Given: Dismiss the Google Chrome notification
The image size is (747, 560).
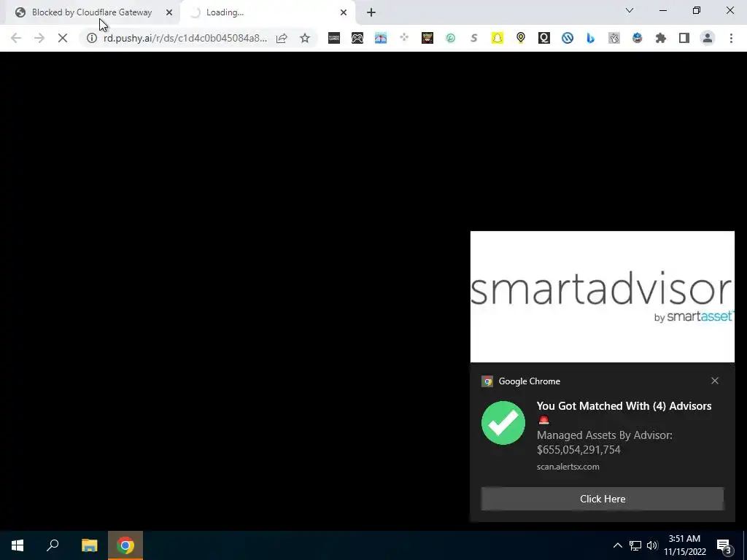Looking at the screenshot, I should point(715,381).
